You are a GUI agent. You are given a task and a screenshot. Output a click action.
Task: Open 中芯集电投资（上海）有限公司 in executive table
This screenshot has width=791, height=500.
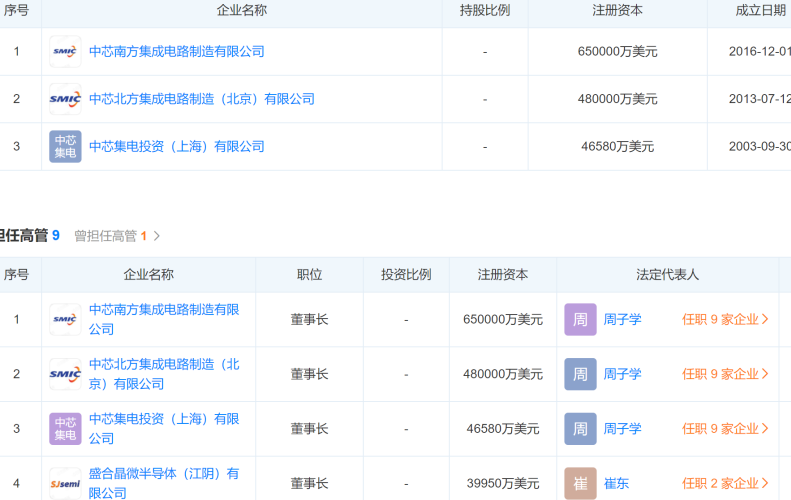164,428
